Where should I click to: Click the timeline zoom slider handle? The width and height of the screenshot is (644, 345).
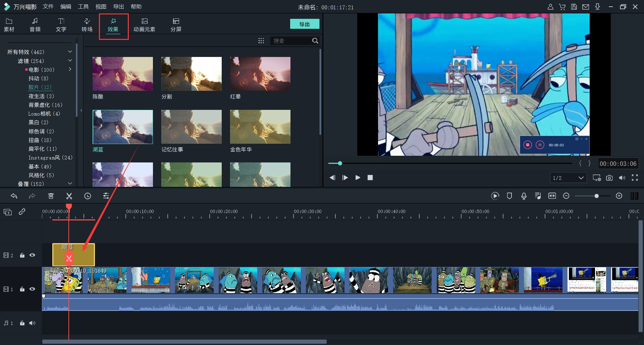tap(596, 196)
